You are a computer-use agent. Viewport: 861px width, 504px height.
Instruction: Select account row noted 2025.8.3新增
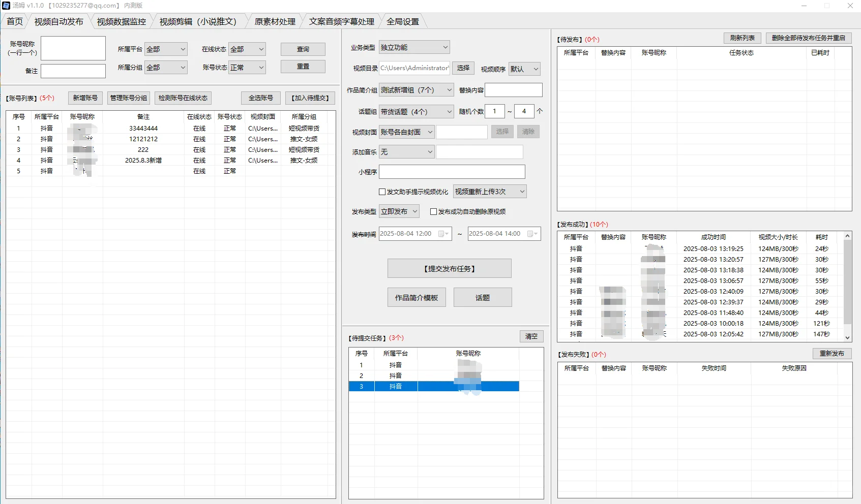(x=171, y=161)
